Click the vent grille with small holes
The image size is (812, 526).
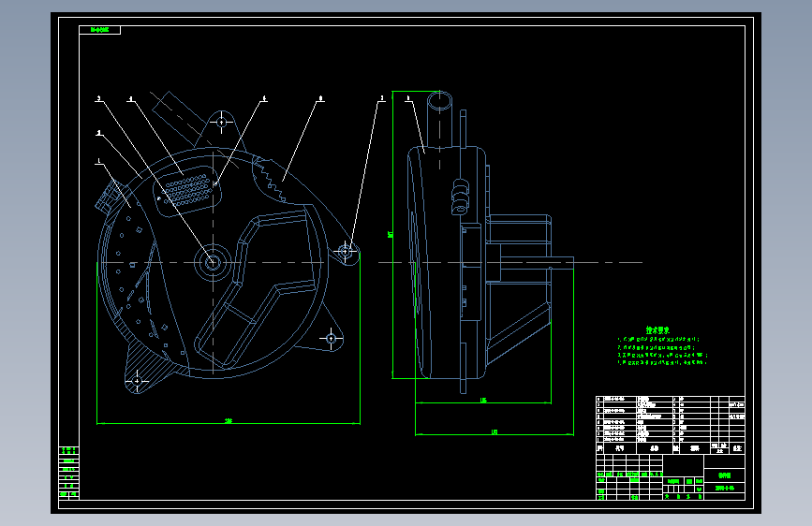coord(188,189)
